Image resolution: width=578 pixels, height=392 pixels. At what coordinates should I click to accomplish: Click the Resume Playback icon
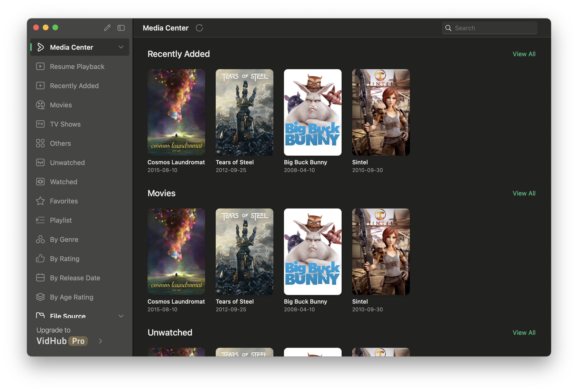(40, 66)
